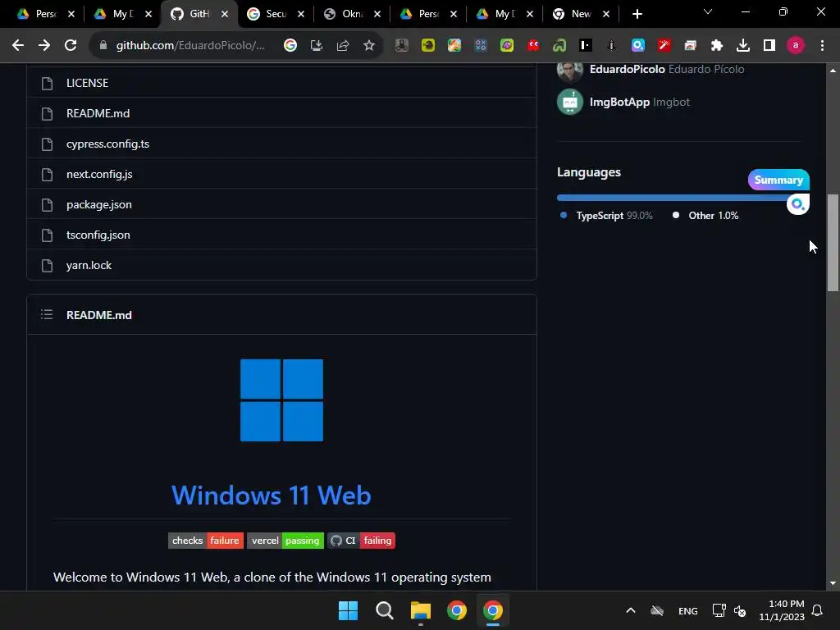Click the red magic wand extension icon

(664, 46)
